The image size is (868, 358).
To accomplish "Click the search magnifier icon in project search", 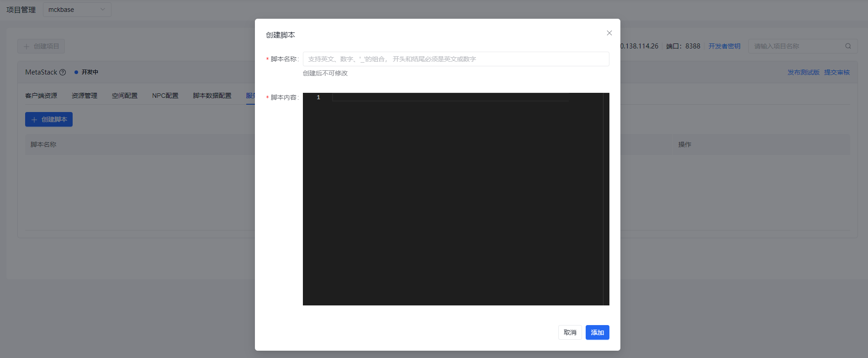I will pos(848,46).
